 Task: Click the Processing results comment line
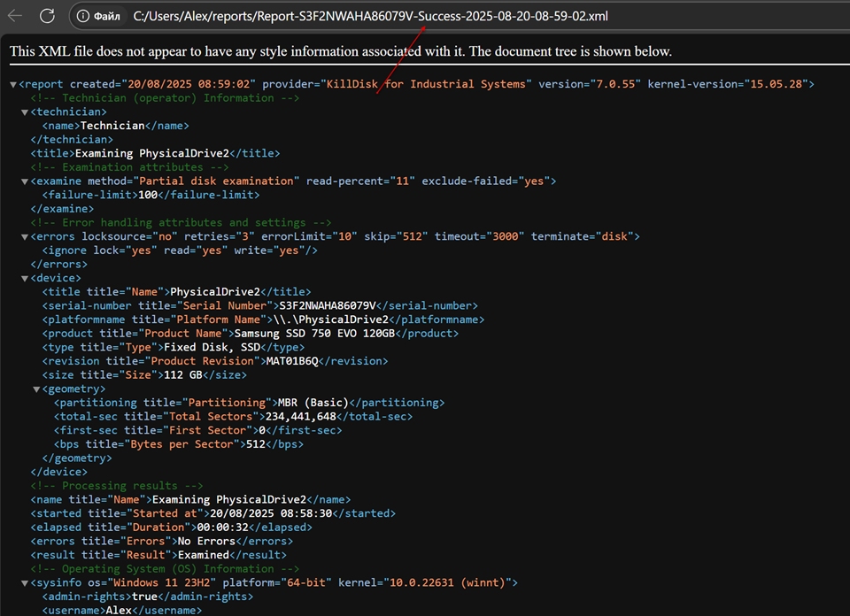[117, 486]
